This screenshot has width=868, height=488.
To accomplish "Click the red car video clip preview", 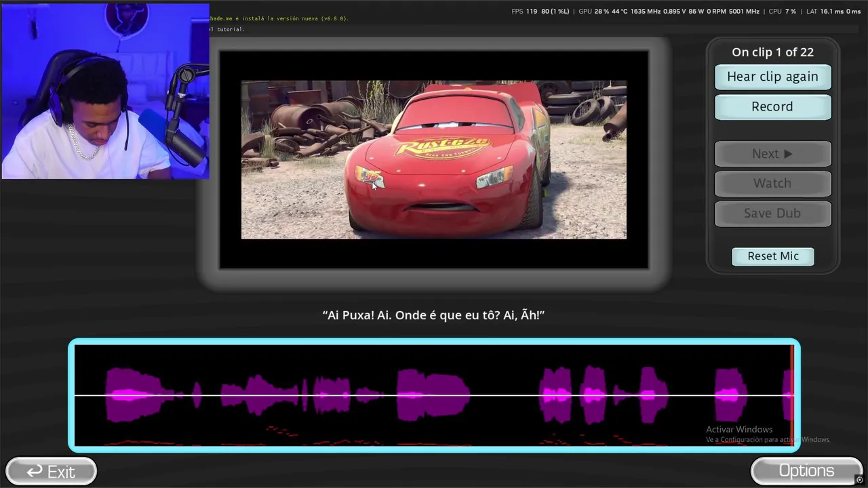I will (x=434, y=160).
